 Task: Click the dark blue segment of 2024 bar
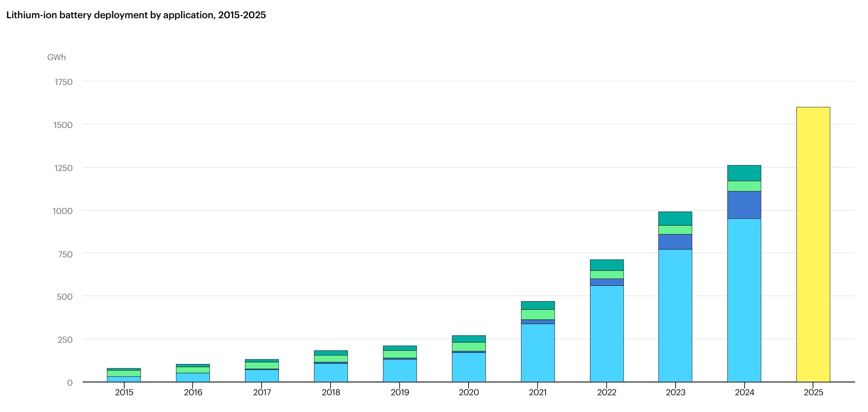coord(744,205)
